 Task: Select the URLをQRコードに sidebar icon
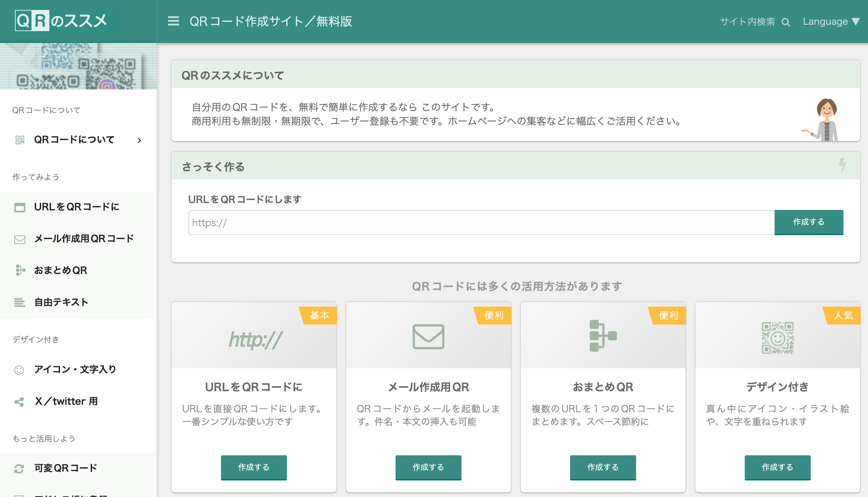point(20,207)
